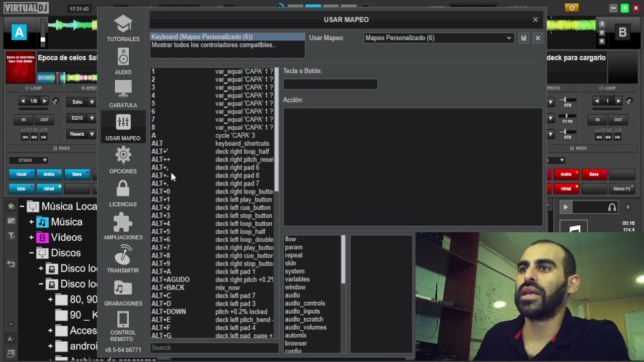Image resolution: width=644 pixels, height=362 pixels.
Task: Adjust the 31 Hz effect slider on deck B
Action: pyautogui.click(x=568, y=116)
